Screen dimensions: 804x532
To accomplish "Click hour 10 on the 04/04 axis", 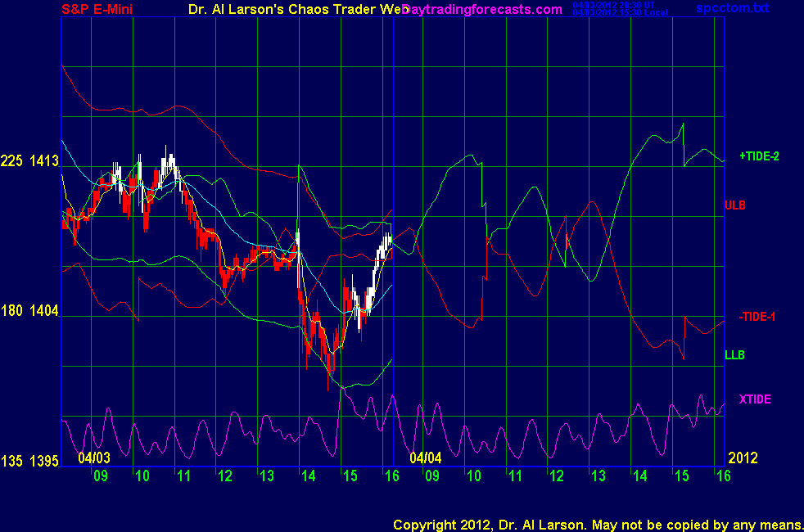I will 473,476.
